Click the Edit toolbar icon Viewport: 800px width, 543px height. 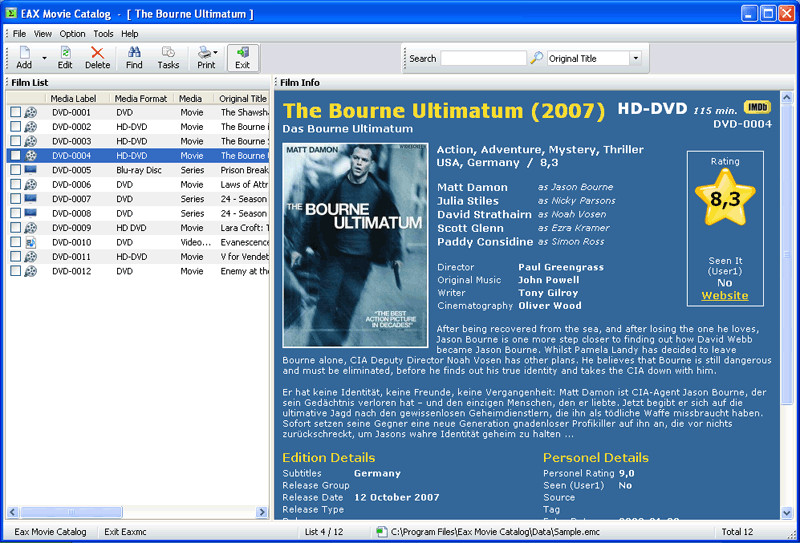(65, 58)
